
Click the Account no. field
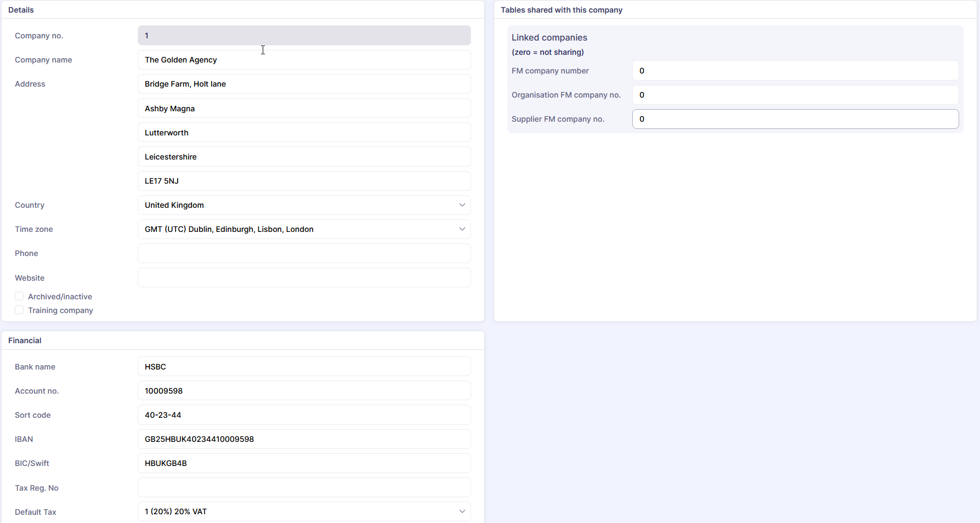(304, 391)
